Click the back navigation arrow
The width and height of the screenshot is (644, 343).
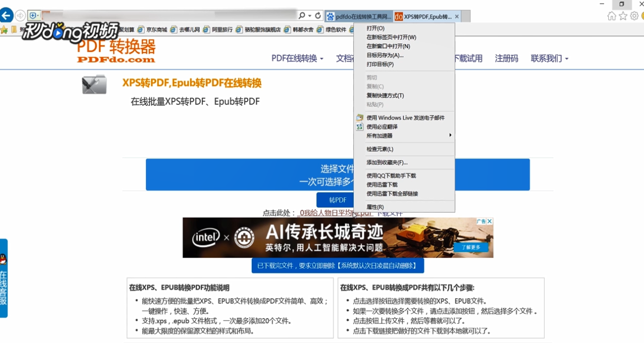coord(7,14)
